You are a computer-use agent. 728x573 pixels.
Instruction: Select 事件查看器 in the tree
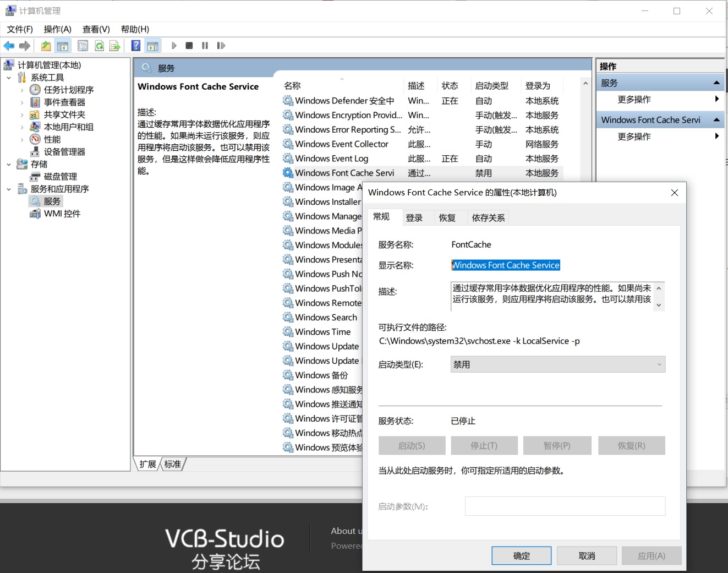[x=64, y=102]
